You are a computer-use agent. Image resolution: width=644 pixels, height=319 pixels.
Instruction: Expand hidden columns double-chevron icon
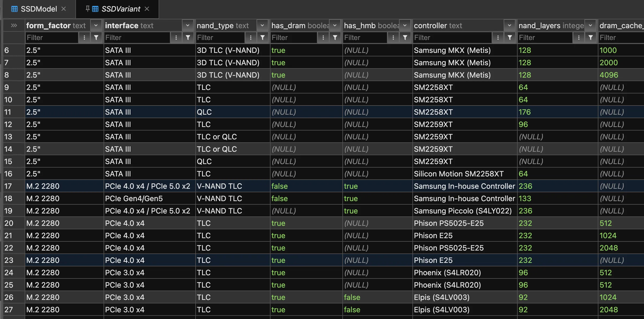tap(14, 26)
